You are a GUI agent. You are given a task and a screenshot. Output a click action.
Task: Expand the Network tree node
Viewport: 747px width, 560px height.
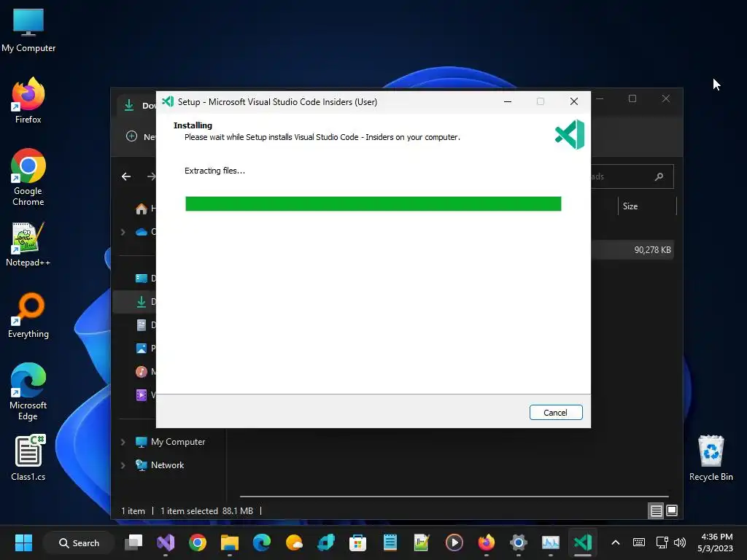123,465
